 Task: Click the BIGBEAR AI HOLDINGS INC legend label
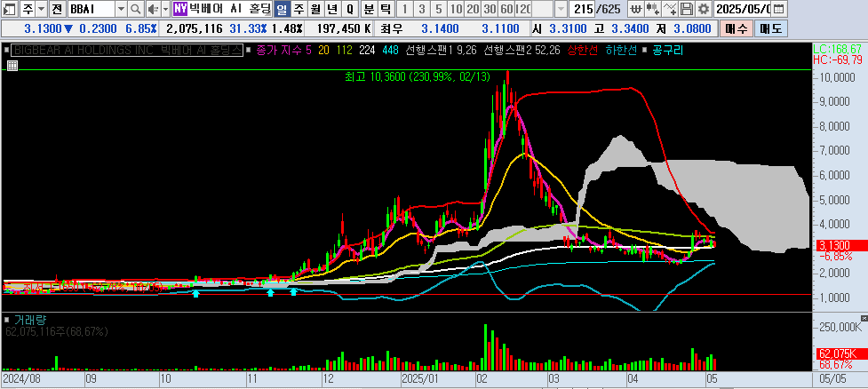(x=128, y=51)
